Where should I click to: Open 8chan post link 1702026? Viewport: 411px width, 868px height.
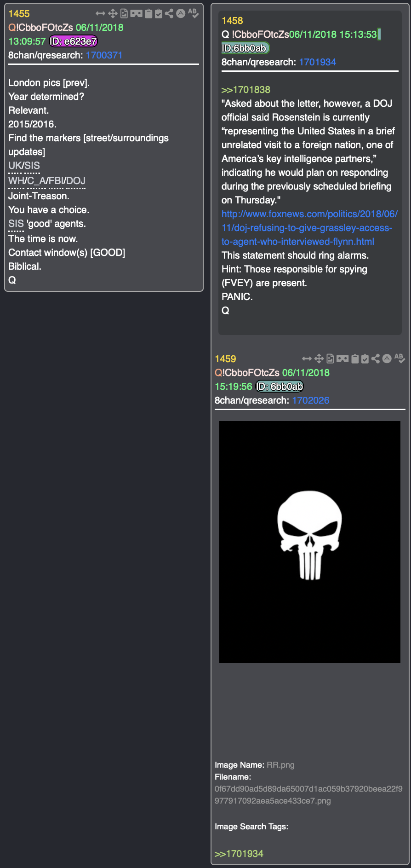pyautogui.click(x=311, y=400)
